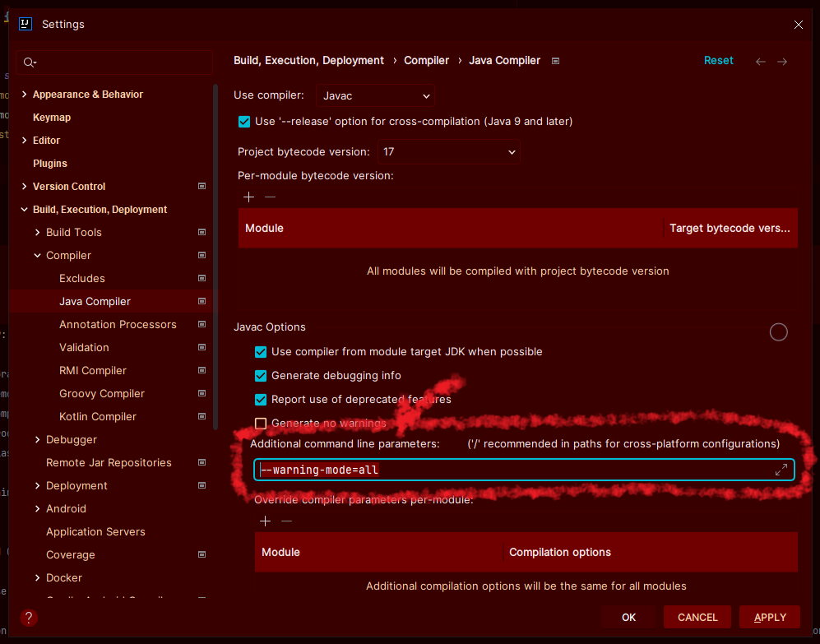The width and height of the screenshot is (820, 644).
Task: Click the Compiler breadcrumb
Action: click(426, 61)
